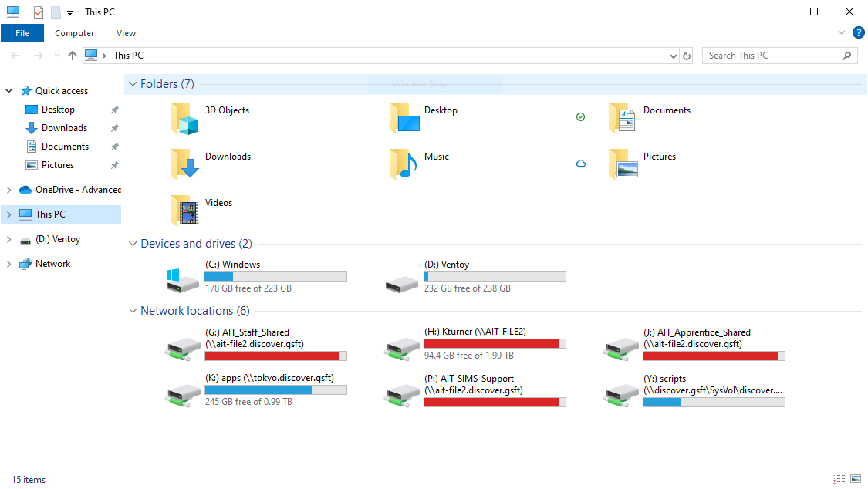
Task: Expand the (D:) Ventoy tree node
Action: click(8, 240)
